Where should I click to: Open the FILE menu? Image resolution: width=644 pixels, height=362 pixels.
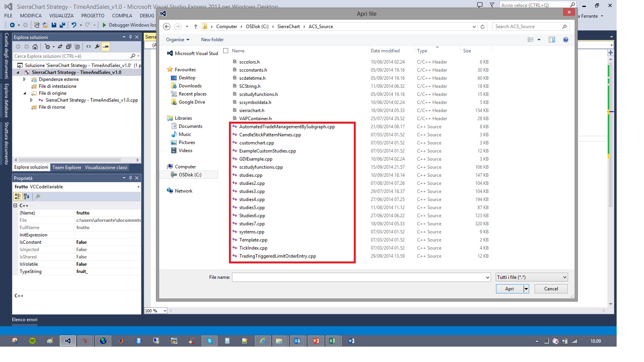[x=8, y=16]
